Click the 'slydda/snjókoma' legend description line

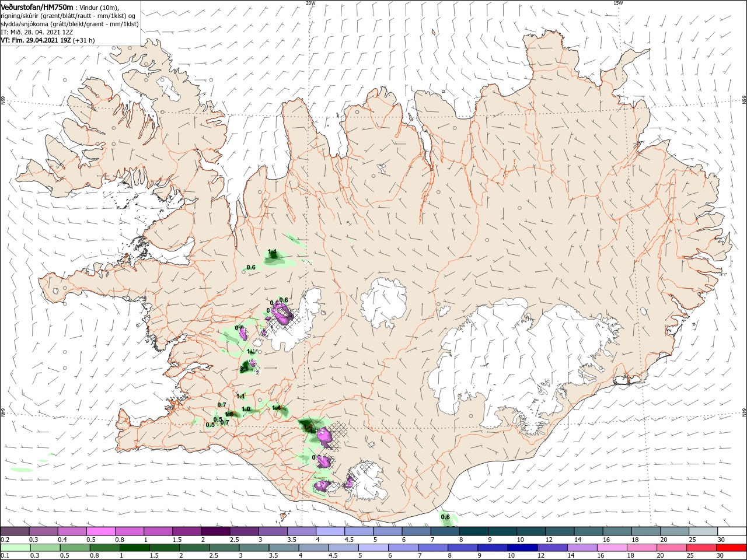coord(69,24)
